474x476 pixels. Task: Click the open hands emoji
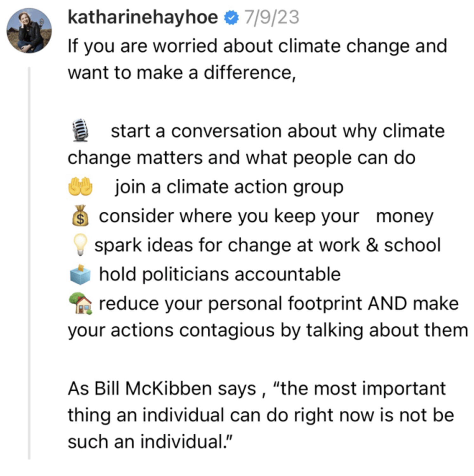point(80,186)
